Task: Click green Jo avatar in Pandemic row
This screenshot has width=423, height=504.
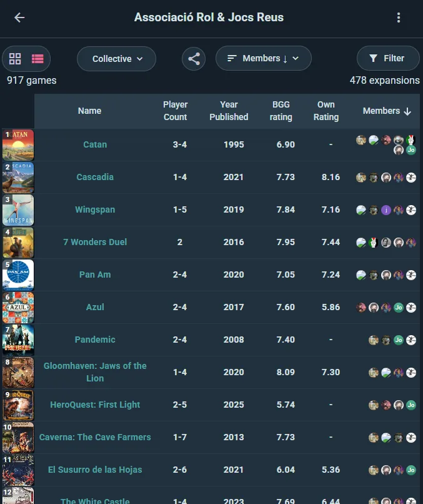Action: tap(399, 340)
